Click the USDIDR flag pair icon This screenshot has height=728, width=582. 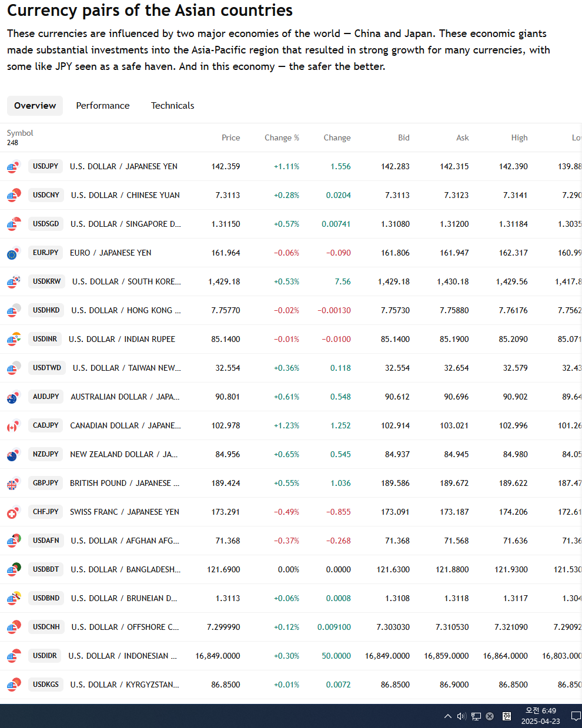(14, 656)
